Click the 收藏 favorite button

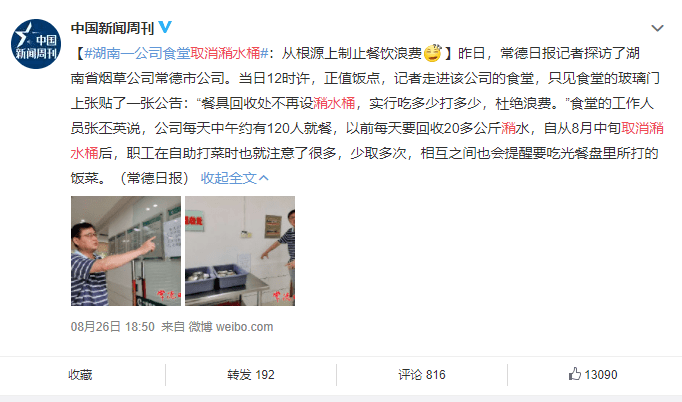tap(80, 375)
